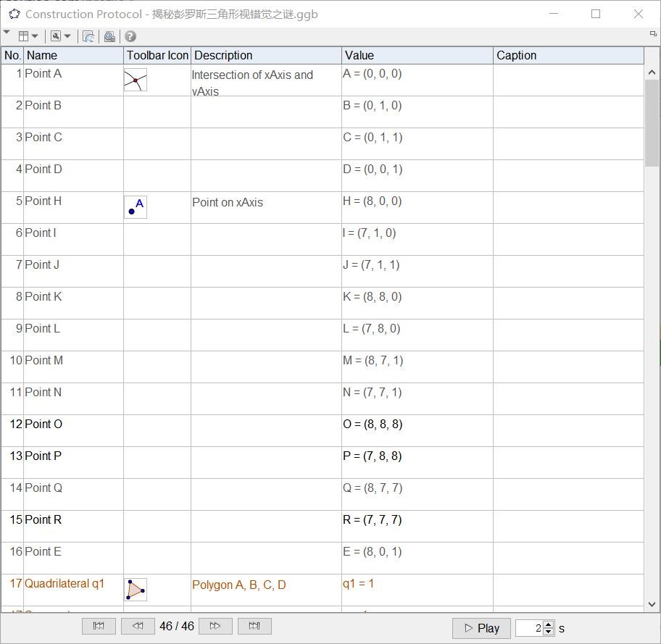The height and width of the screenshot is (644, 661).
Task: Click the Value column header
Action: point(417,55)
